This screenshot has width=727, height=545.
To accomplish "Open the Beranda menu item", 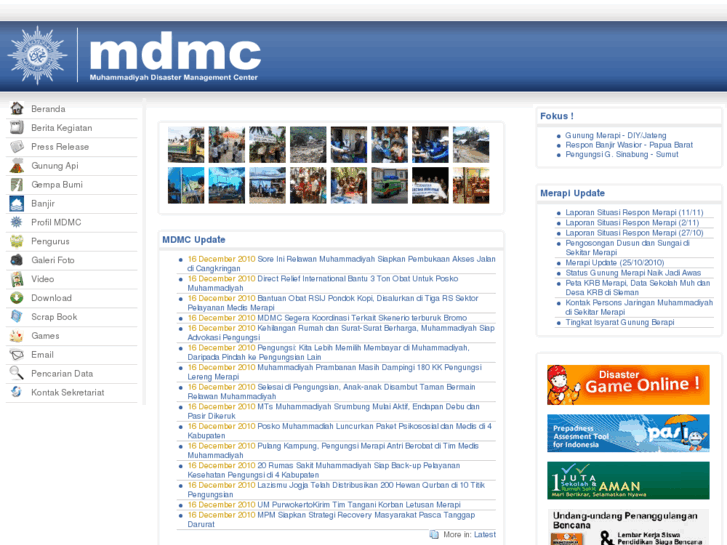I will (48, 109).
